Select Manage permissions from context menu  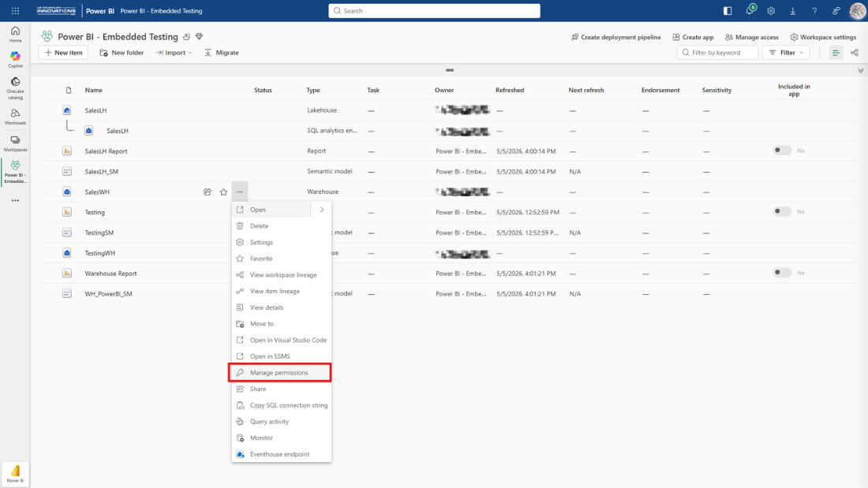[x=280, y=372]
